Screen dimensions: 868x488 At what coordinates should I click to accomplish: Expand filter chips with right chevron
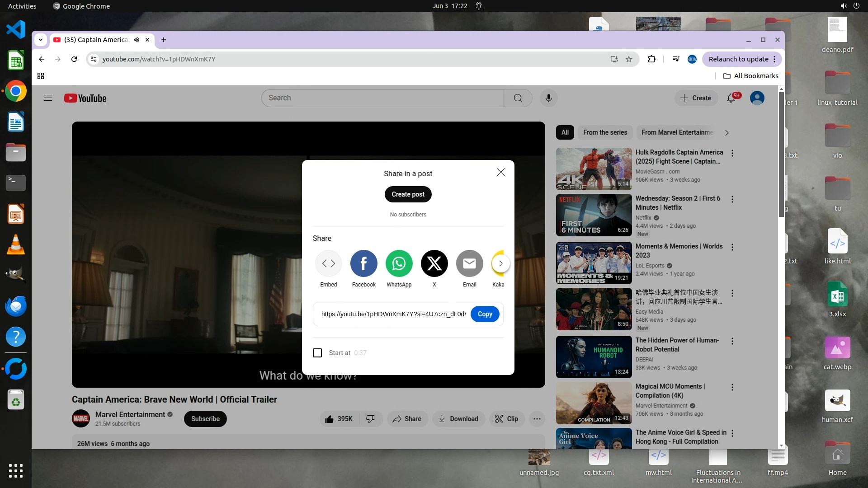click(x=726, y=133)
